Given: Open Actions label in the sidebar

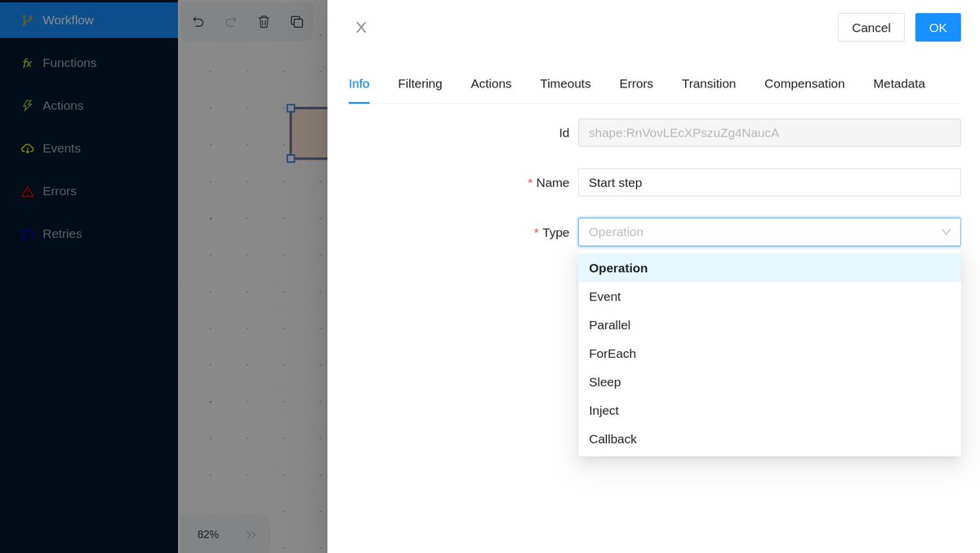Looking at the screenshot, I should click(x=63, y=105).
